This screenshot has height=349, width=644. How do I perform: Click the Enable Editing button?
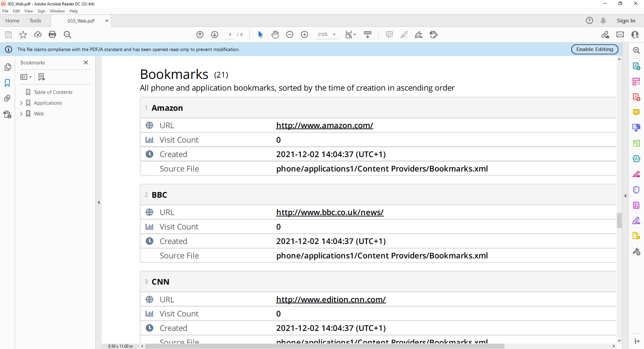(x=594, y=49)
